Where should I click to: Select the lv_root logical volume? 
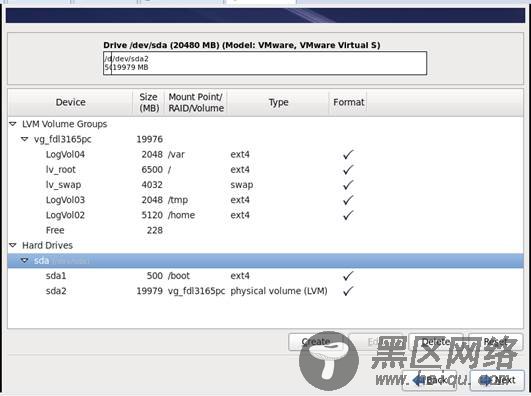266,170
